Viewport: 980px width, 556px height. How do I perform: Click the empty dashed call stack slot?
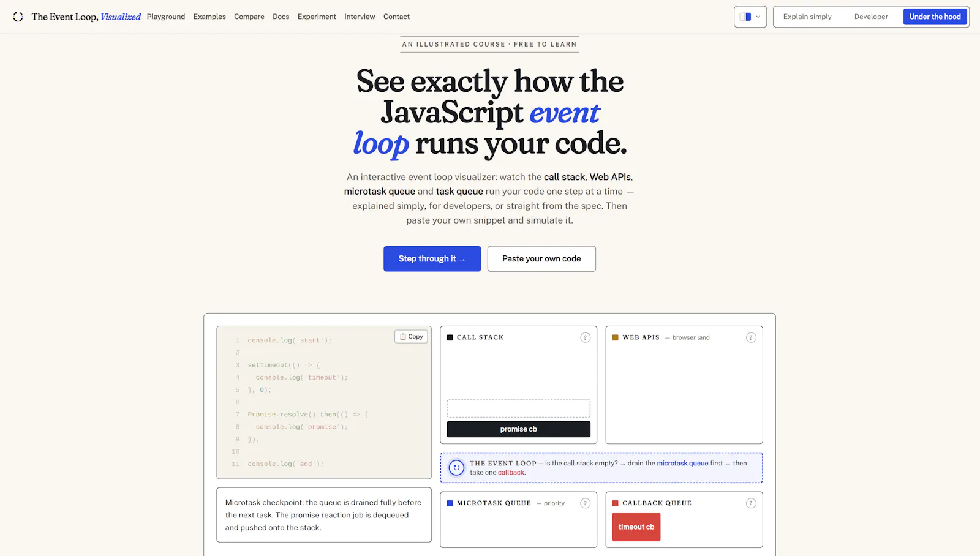click(x=519, y=408)
